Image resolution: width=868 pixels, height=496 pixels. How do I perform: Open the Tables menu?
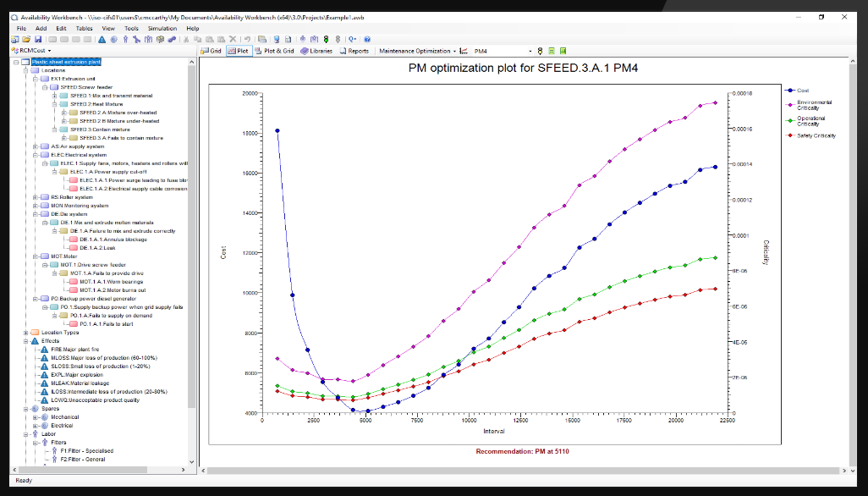(85, 28)
